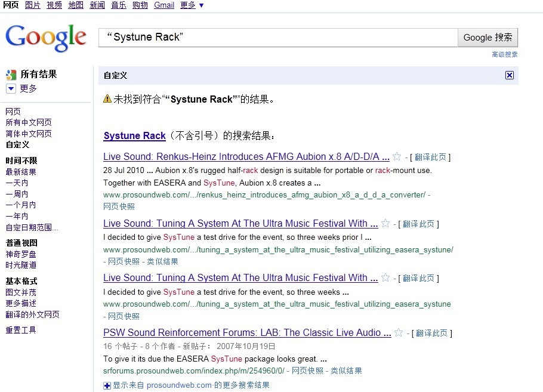Viewport: 543px width, 392px height.
Task: Filter results to 一年内
Action: click(x=17, y=216)
